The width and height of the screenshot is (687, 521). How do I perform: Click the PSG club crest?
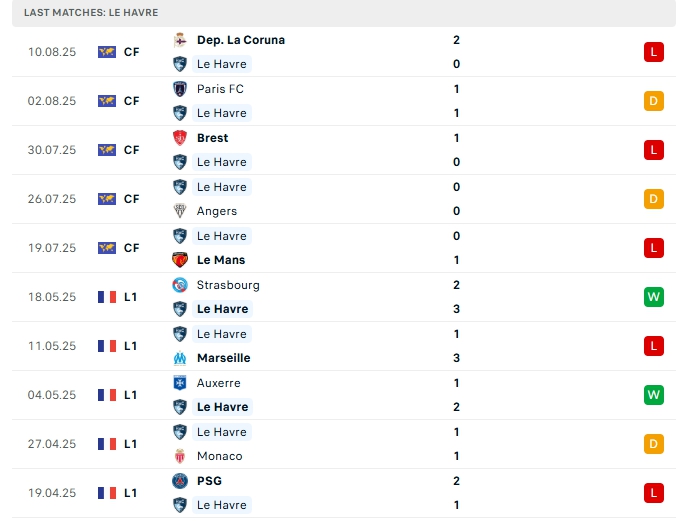(x=180, y=481)
